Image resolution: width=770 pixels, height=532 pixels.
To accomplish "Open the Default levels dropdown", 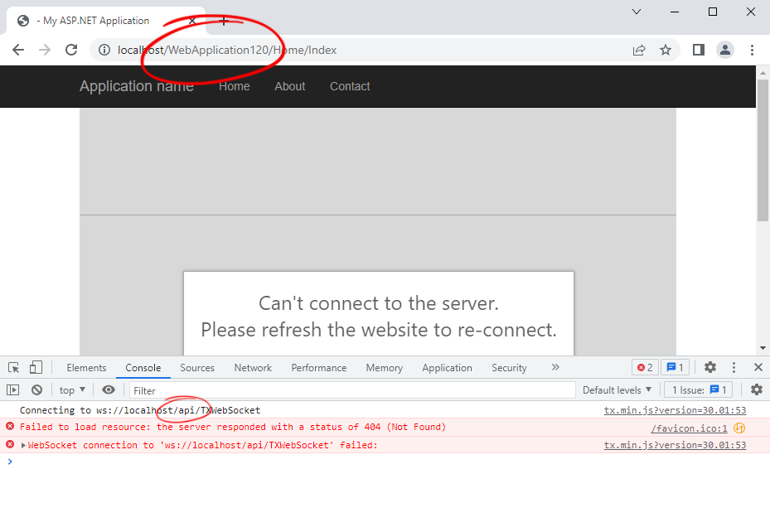I will click(617, 390).
